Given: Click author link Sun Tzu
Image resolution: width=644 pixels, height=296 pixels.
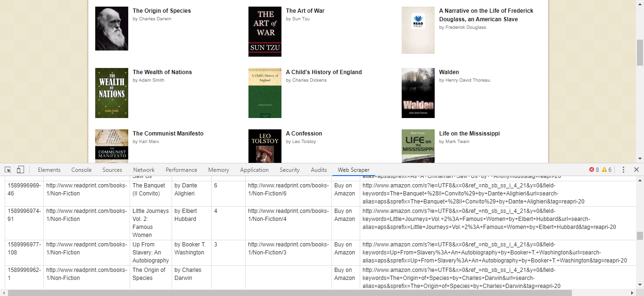Looking at the screenshot, I should tap(301, 19).
